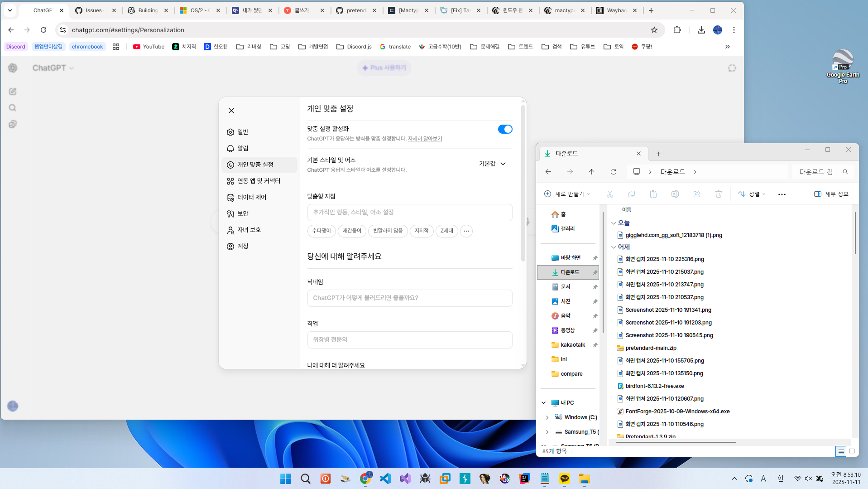The height and width of the screenshot is (489, 868).
Task: Select the 수다쟁이 style chip
Action: pyautogui.click(x=321, y=231)
